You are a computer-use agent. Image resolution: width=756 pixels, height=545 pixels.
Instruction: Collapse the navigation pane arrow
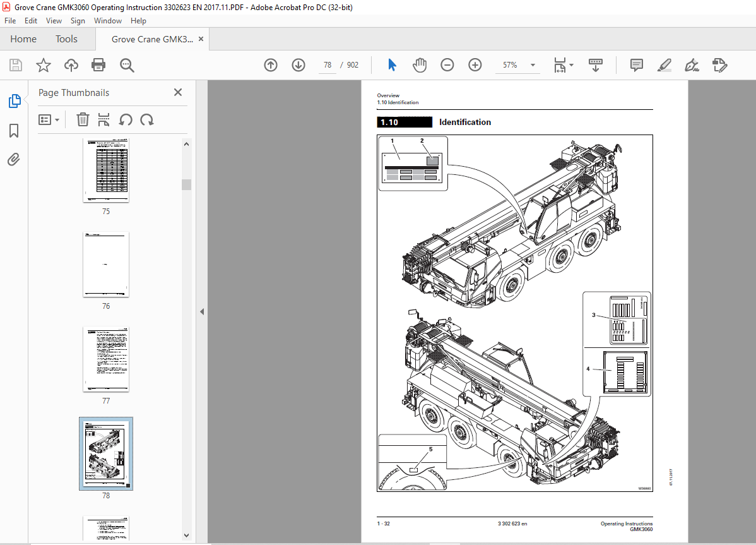click(x=202, y=311)
